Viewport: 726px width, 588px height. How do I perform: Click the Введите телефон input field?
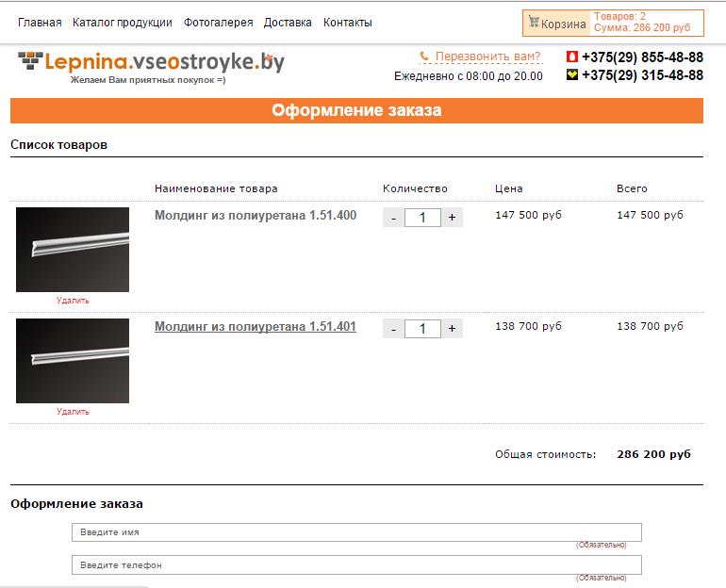point(356,564)
